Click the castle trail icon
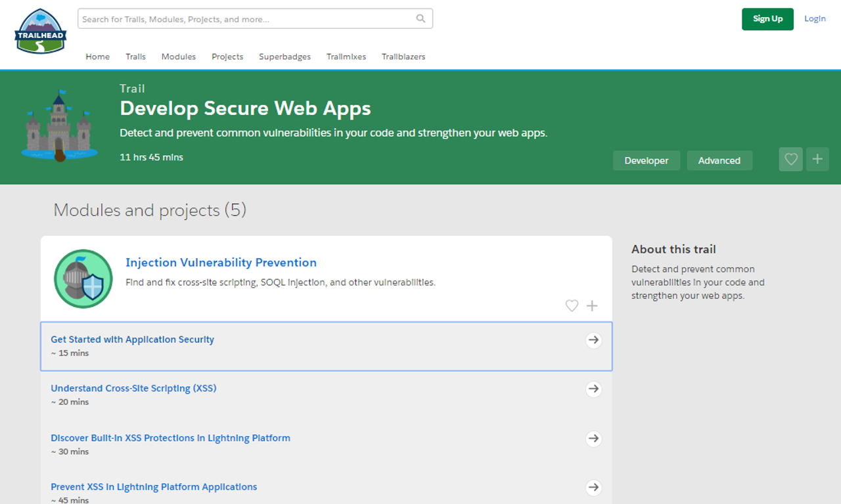The image size is (841, 504). [59, 127]
